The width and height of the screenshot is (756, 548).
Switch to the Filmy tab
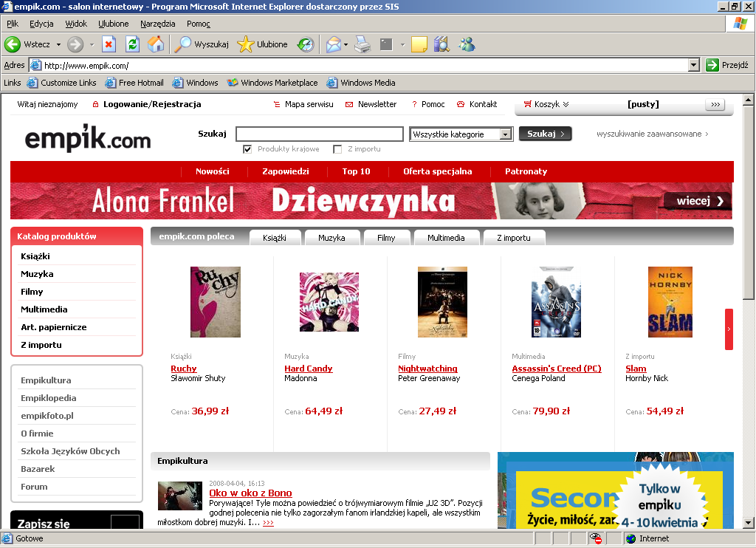[x=386, y=238]
